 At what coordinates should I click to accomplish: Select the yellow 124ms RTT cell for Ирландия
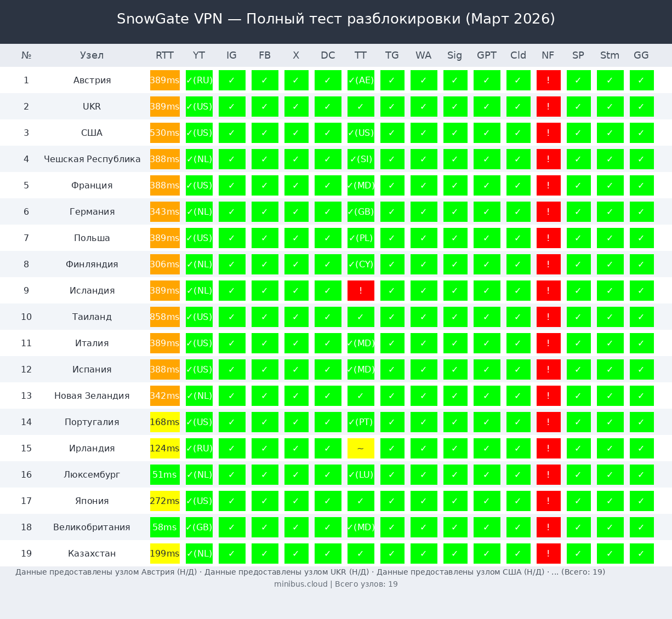(x=164, y=449)
